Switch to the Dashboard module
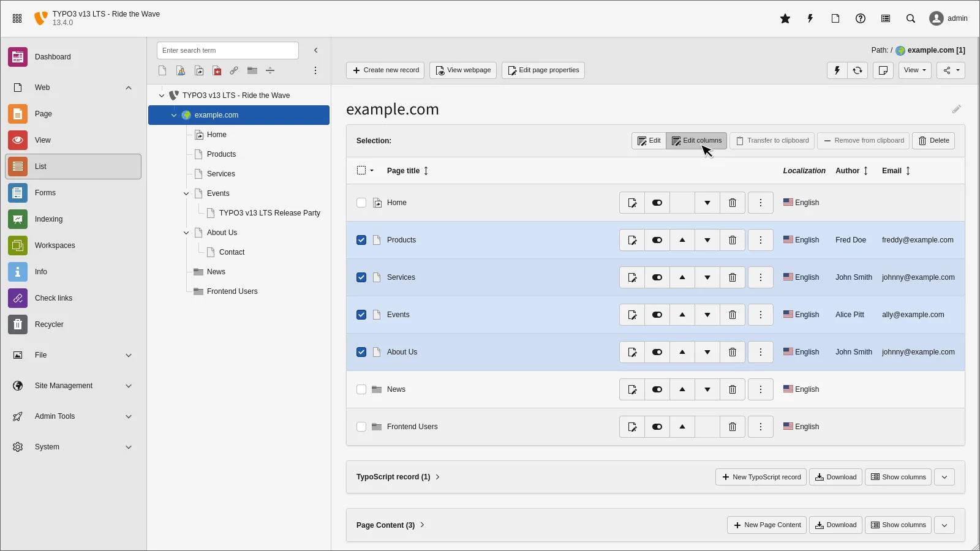 tap(53, 56)
